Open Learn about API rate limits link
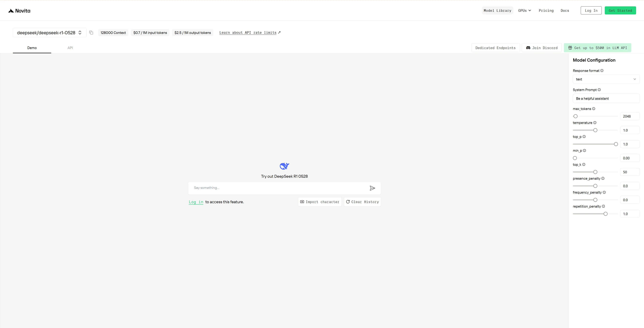The height and width of the screenshot is (328, 644). pos(250,33)
